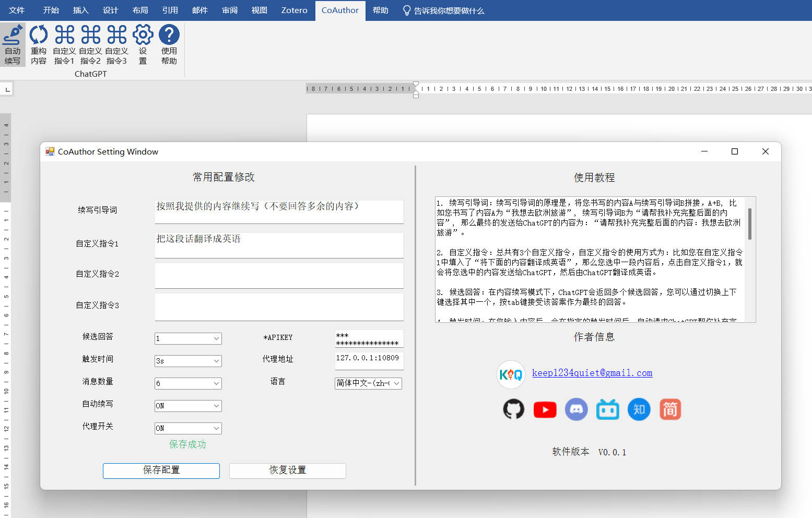
Task: Click the 常用配置修改 heading
Action: click(x=223, y=177)
